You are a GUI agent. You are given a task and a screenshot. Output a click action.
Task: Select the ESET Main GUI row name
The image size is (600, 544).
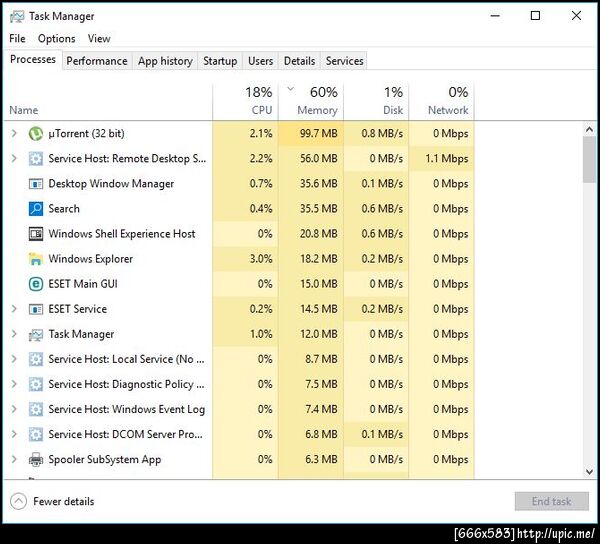click(x=83, y=284)
